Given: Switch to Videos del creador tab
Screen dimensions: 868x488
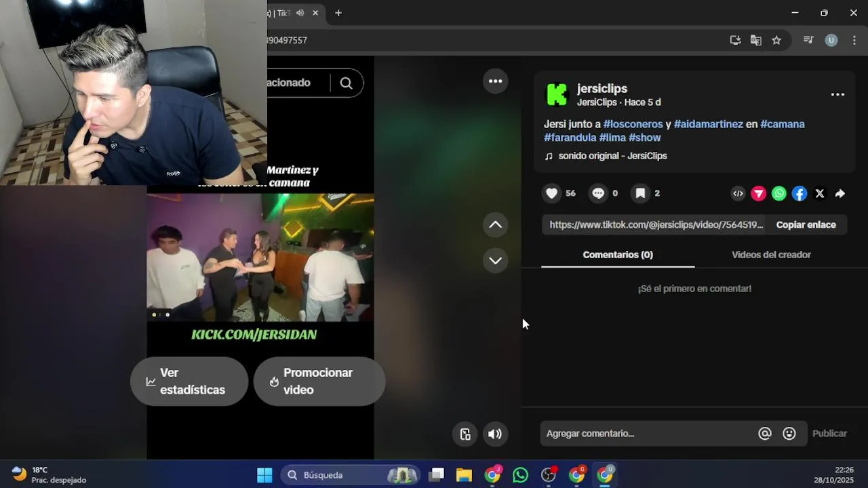Looking at the screenshot, I should (x=771, y=255).
